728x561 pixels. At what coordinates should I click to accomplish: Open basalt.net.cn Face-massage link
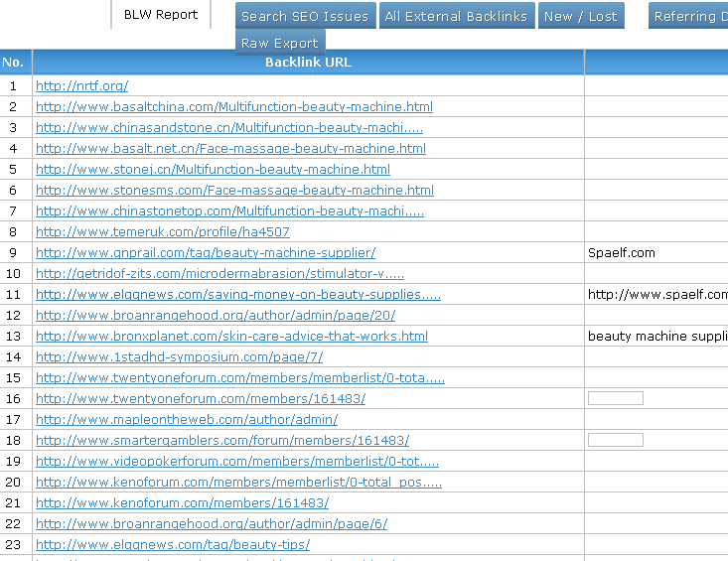[x=230, y=149]
